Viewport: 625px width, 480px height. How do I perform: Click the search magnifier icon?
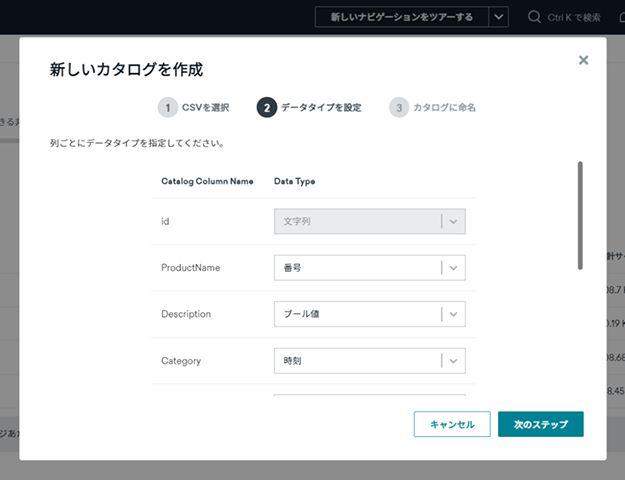click(534, 17)
